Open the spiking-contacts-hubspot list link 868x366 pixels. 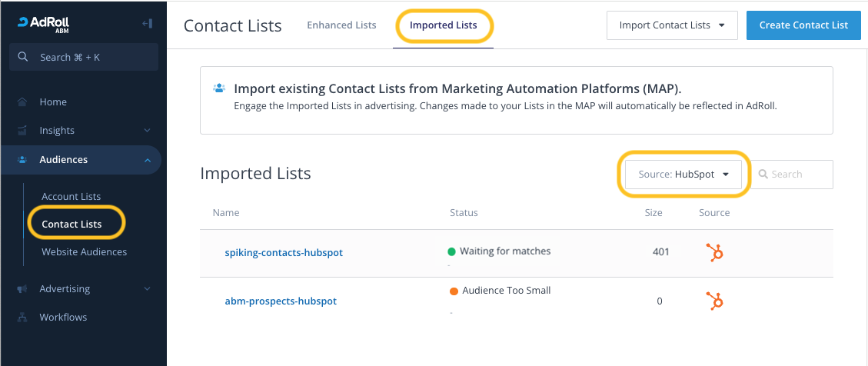click(284, 252)
